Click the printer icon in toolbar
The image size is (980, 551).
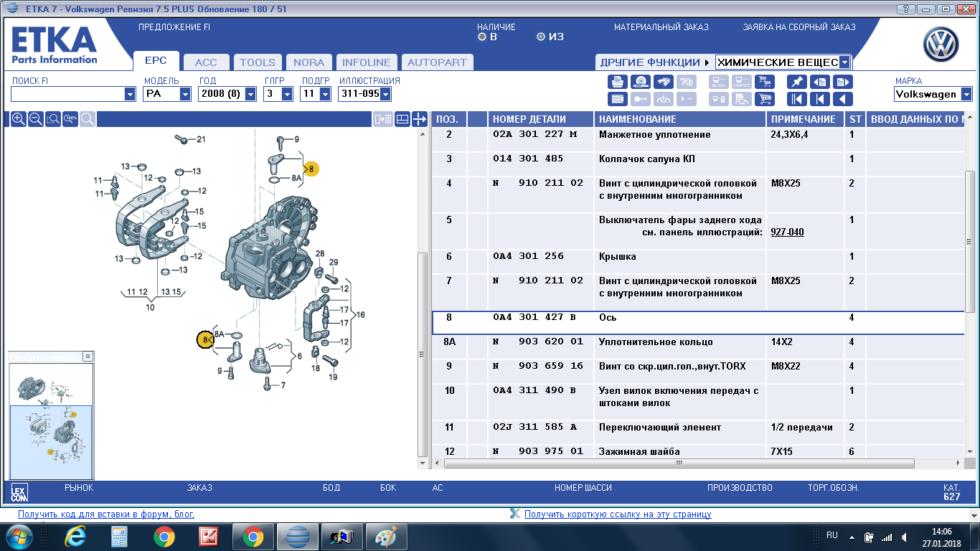click(x=618, y=82)
